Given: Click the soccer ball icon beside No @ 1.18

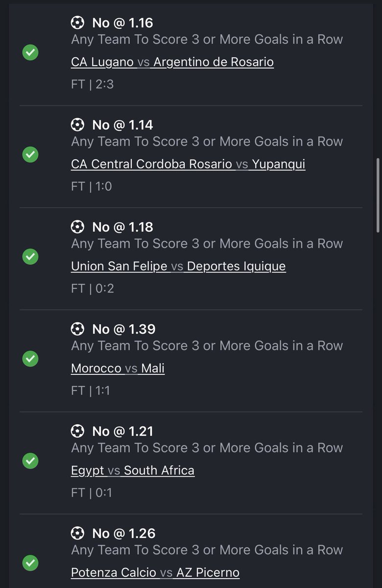Looking at the screenshot, I should [77, 227].
